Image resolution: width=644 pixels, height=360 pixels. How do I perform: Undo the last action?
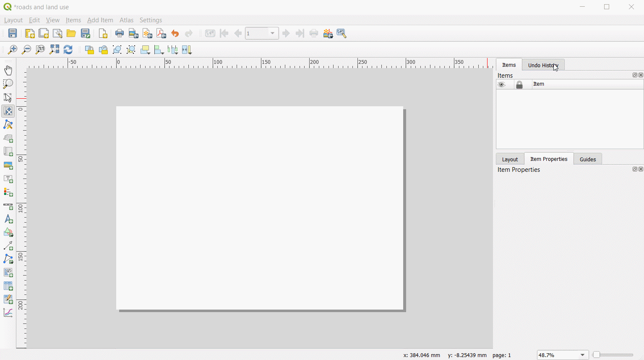click(175, 34)
